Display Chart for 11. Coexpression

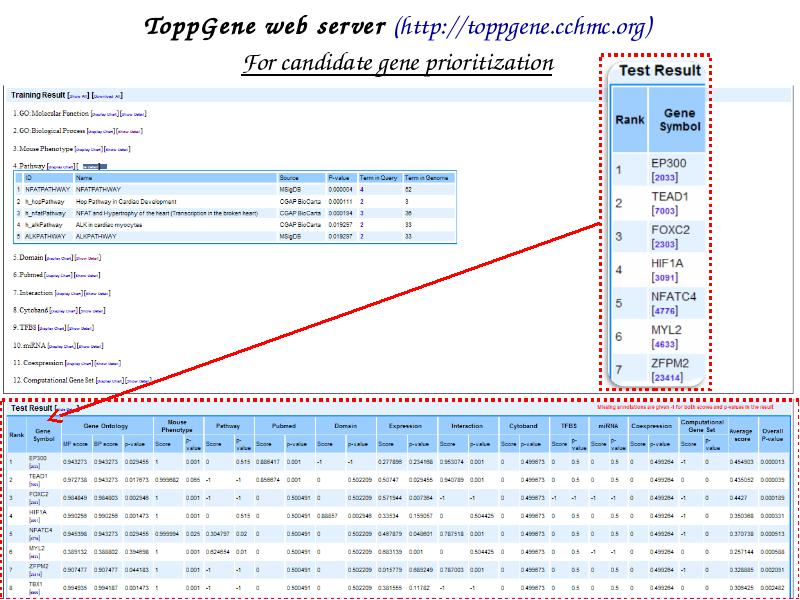click(79, 364)
